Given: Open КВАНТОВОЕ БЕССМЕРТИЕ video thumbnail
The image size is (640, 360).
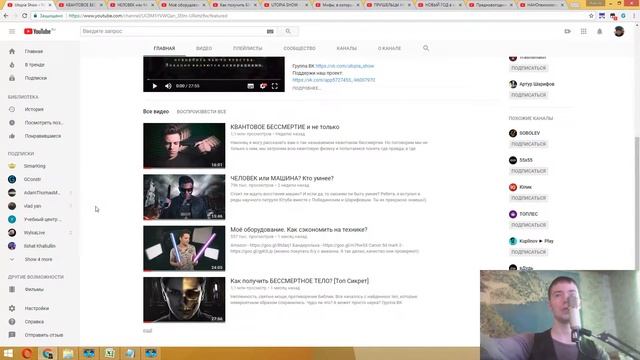Looking at the screenshot, I should coord(184,146).
